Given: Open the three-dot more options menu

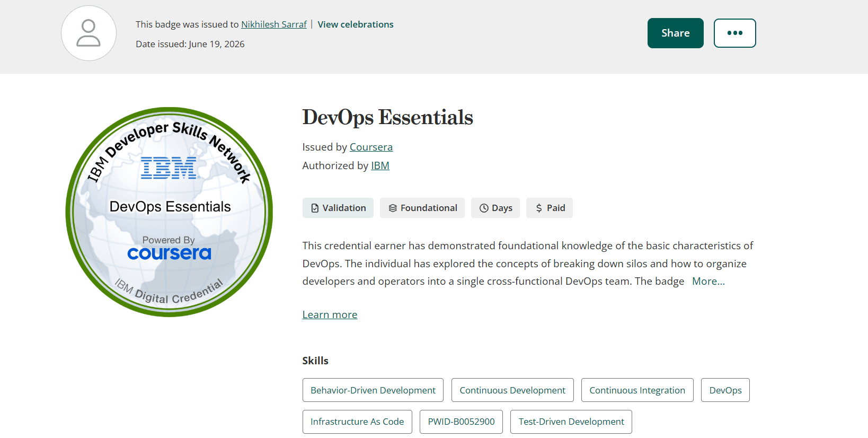Looking at the screenshot, I should (734, 33).
